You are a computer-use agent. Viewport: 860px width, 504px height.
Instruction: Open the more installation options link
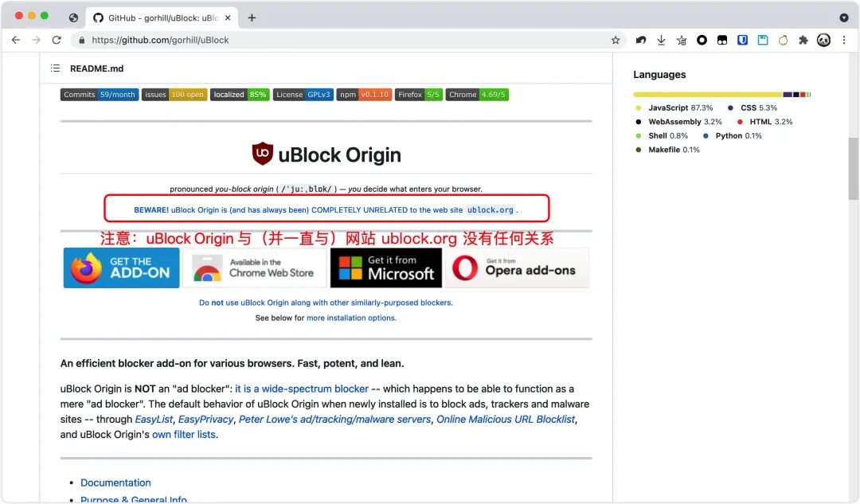(x=351, y=318)
